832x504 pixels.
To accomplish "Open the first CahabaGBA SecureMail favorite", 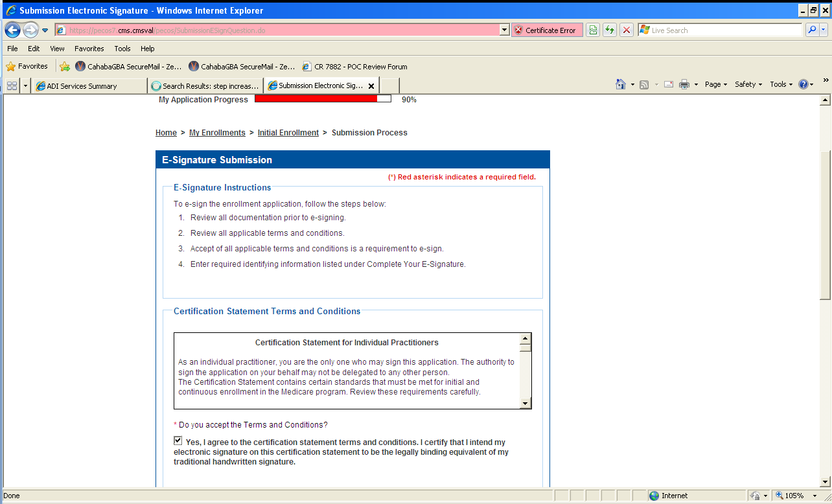I will coord(128,66).
